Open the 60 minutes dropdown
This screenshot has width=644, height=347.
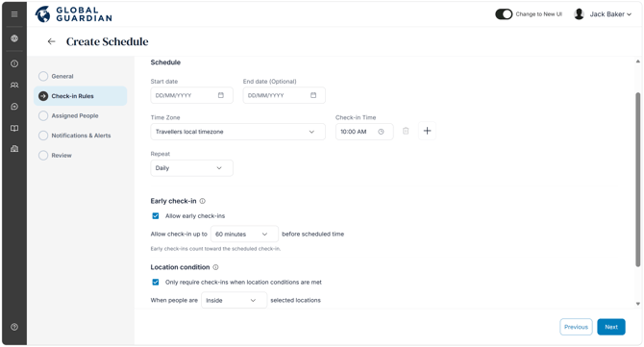[x=244, y=235]
